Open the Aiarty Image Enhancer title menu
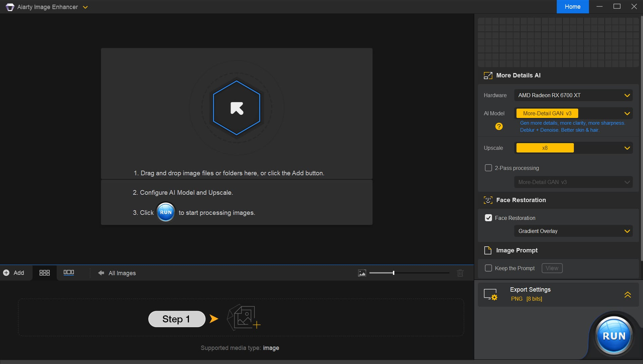The height and width of the screenshot is (364, 643). click(x=85, y=7)
